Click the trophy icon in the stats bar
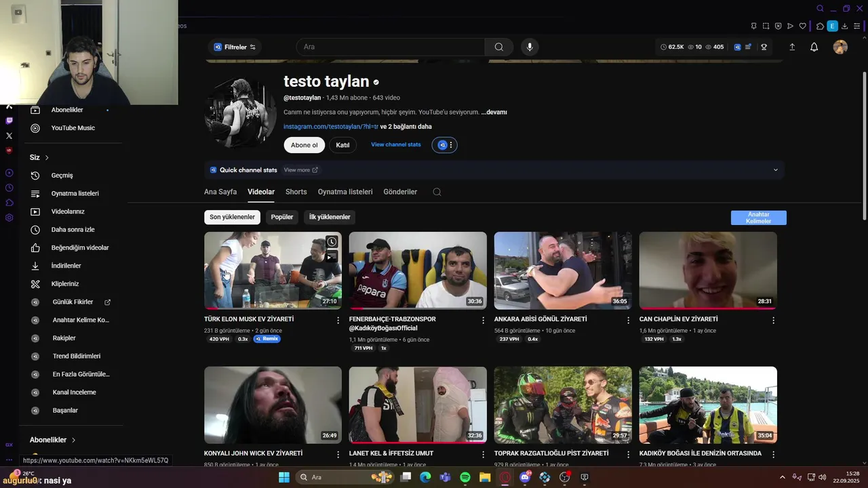Screen dimensions: 868x488 pos(764,47)
